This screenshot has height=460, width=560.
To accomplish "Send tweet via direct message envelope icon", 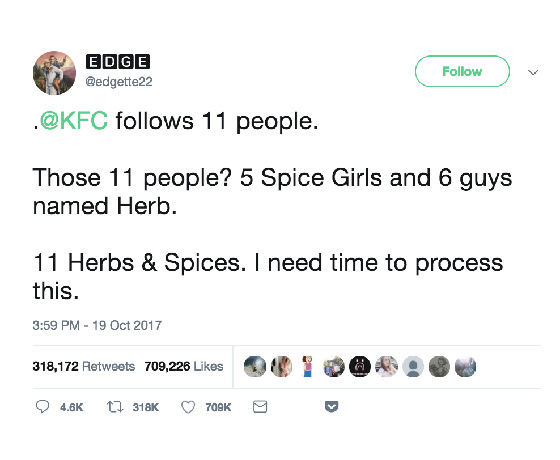I will 260,407.
